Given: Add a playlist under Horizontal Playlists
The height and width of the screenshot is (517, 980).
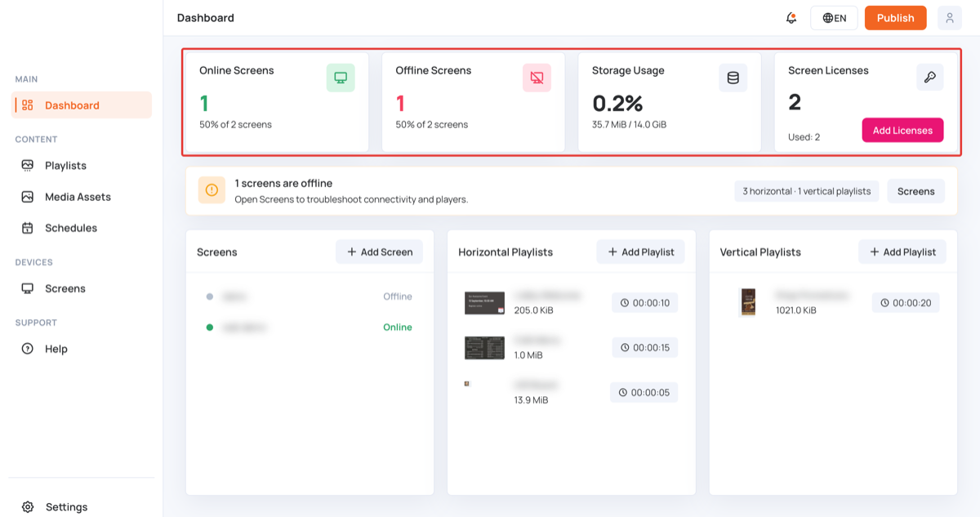Looking at the screenshot, I should 640,252.
